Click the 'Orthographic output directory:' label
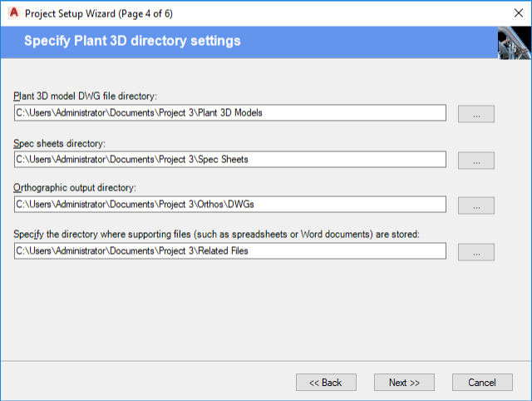 tap(75, 187)
